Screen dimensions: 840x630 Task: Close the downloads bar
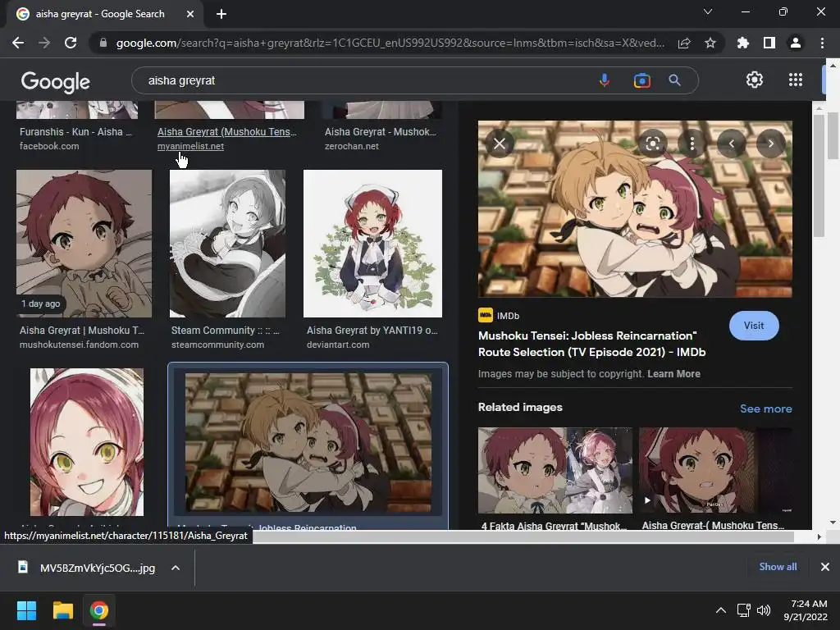(x=825, y=567)
